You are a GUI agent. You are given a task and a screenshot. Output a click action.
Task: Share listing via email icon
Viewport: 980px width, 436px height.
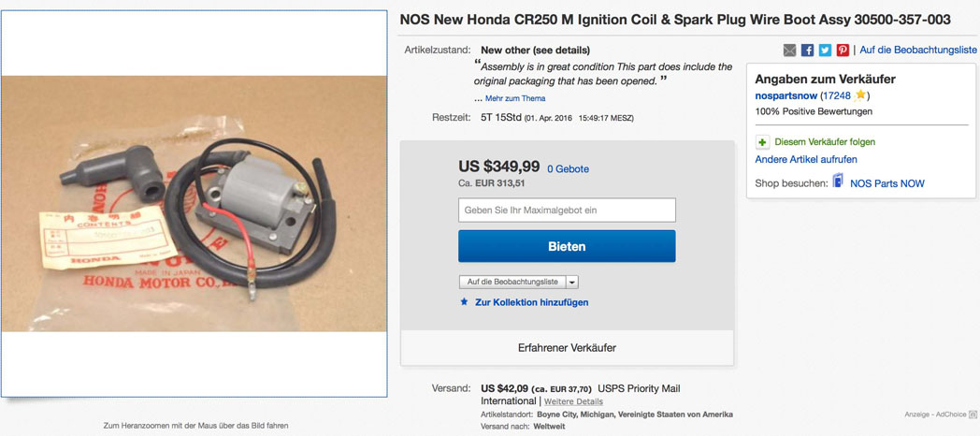pos(789,50)
